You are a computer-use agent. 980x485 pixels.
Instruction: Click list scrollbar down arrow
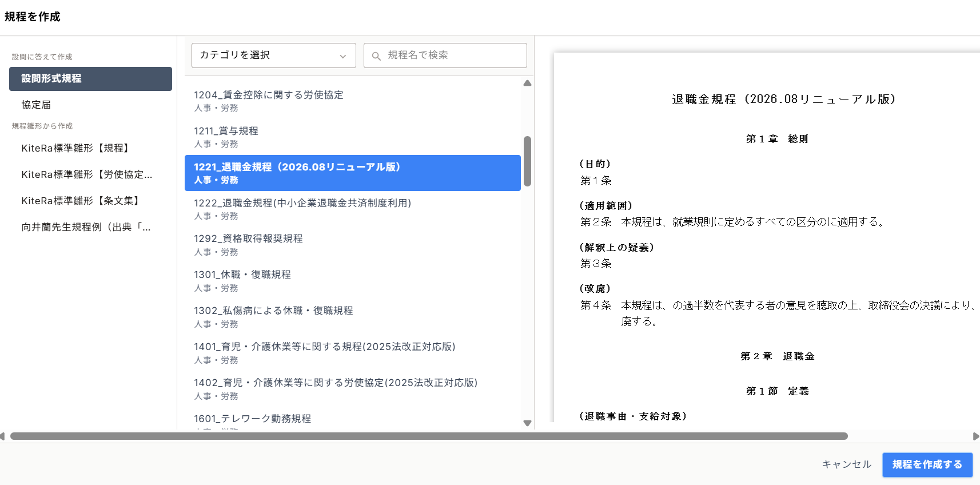[527, 423]
